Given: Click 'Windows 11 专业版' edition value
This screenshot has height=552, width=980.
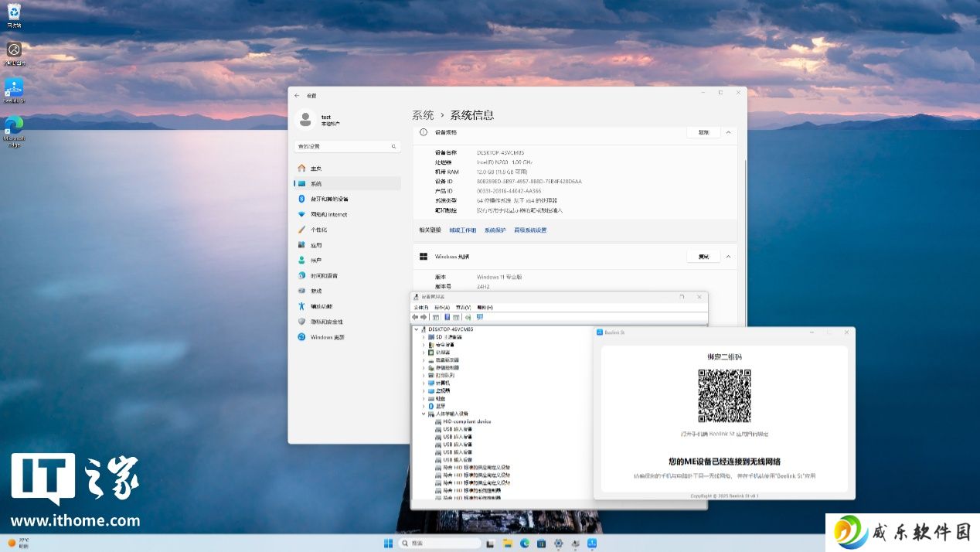Looking at the screenshot, I should tap(499, 277).
